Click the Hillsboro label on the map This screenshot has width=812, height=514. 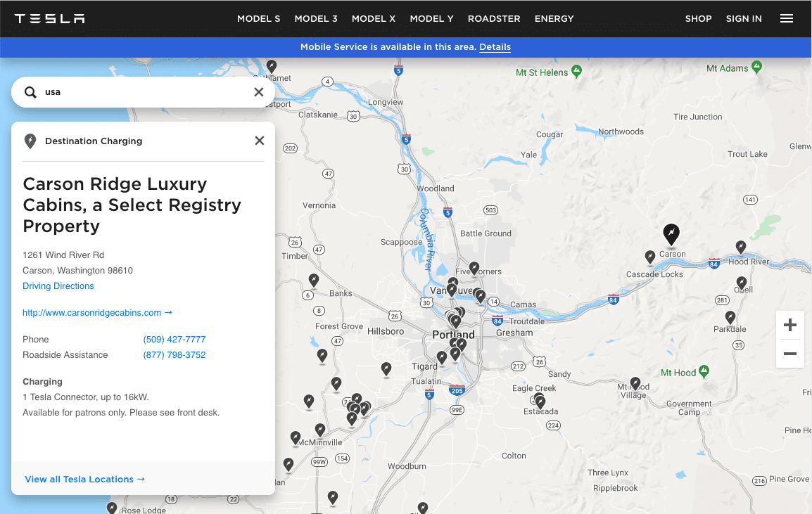pyautogui.click(x=386, y=331)
